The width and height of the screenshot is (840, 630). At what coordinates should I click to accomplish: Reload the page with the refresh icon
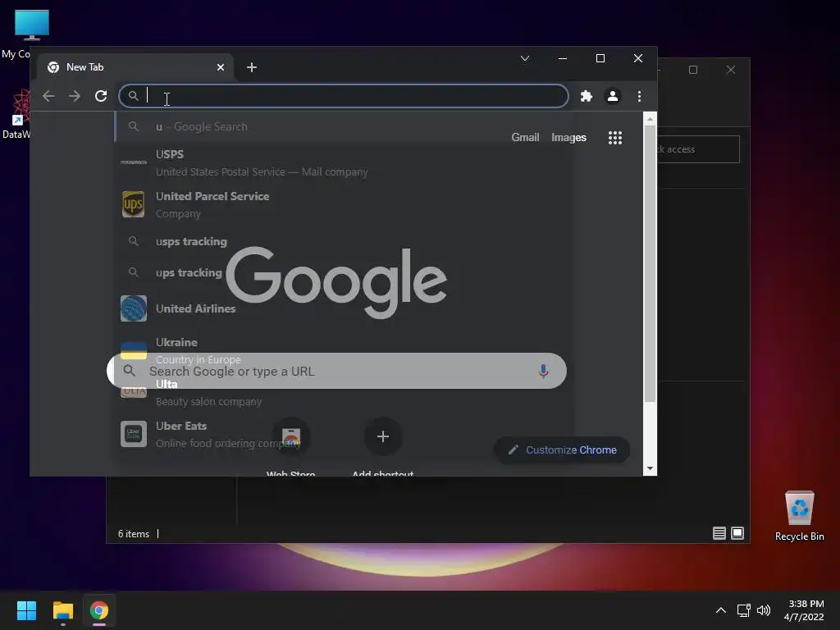101,96
